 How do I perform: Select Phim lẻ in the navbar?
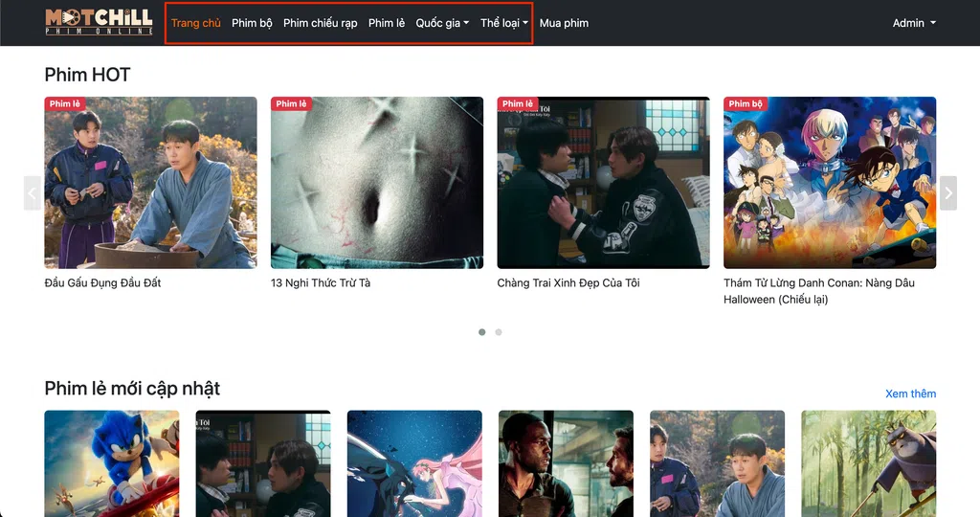(387, 23)
